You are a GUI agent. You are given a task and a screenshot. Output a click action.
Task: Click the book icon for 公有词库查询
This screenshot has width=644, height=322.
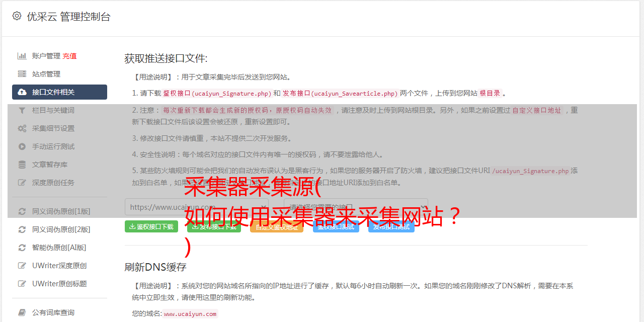(22, 312)
